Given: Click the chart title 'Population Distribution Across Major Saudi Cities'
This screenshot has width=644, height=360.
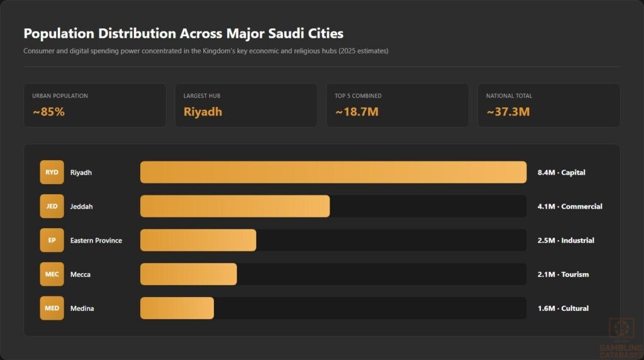Looking at the screenshot, I should click(x=183, y=33).
